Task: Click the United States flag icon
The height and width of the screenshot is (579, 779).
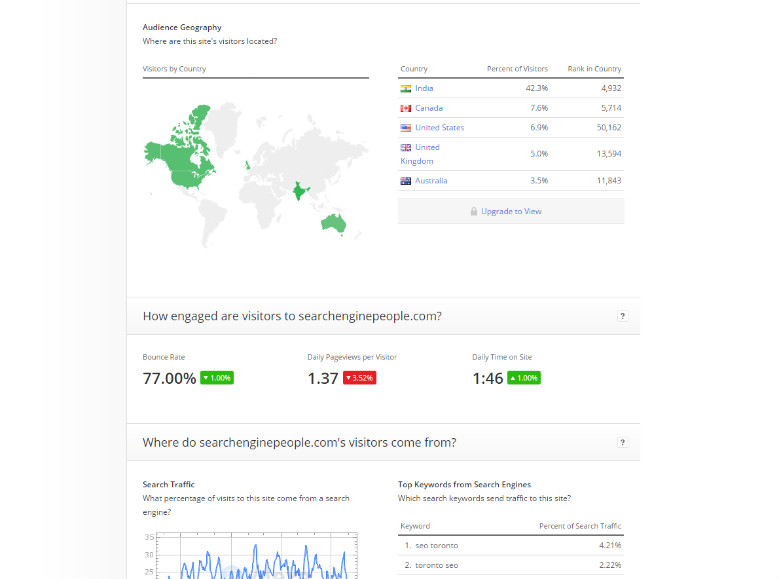Action: point(405,128)
